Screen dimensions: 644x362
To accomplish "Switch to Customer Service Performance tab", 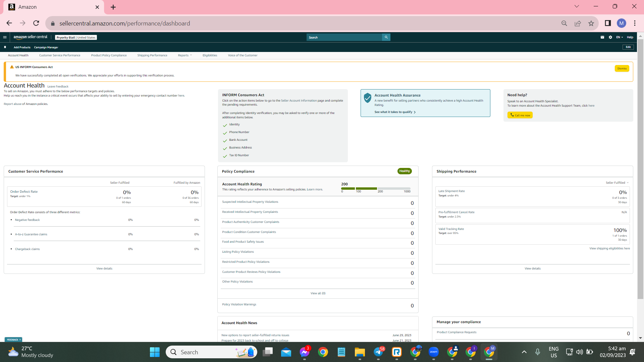I will pos(60,55).
